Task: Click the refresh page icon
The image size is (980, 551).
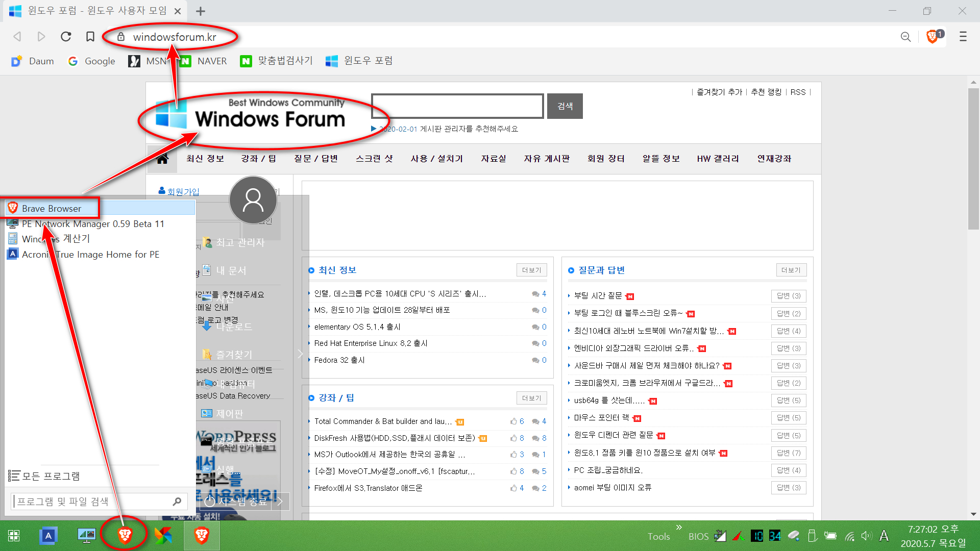Action: point(65,37)
